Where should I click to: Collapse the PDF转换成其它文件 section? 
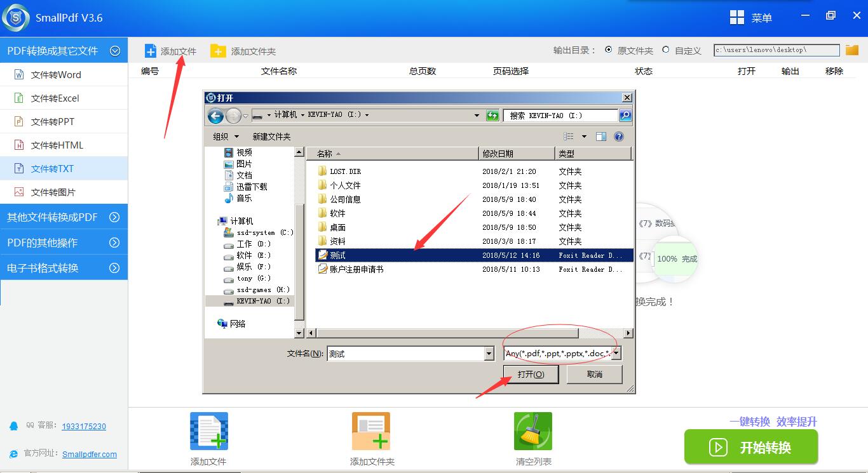point(115,51)
